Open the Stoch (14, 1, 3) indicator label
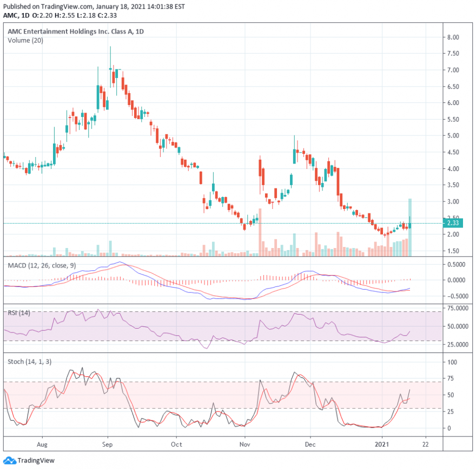Viewport: 476px width, 470px height. coord(29,362)
